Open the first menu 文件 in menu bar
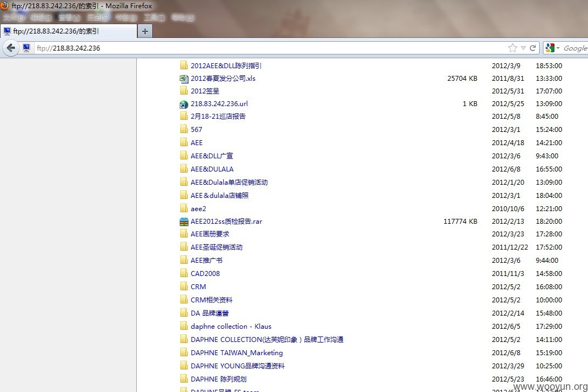The height and width of the screenshot is (392, 588). coord(14,18)
